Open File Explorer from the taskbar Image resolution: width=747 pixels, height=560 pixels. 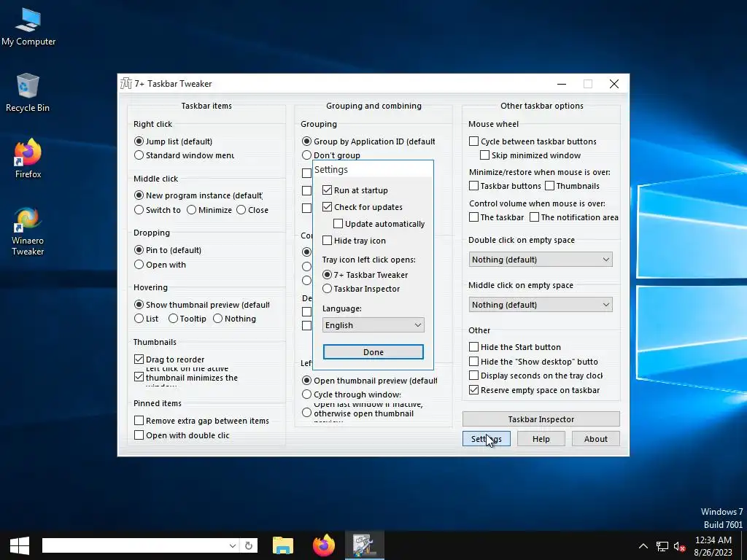282,545
